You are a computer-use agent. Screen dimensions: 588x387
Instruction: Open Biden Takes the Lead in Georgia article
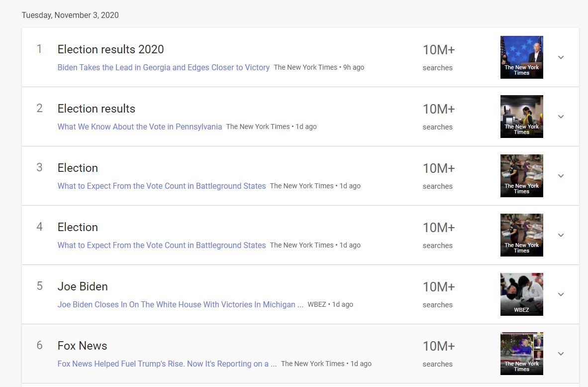coord(164,68)
